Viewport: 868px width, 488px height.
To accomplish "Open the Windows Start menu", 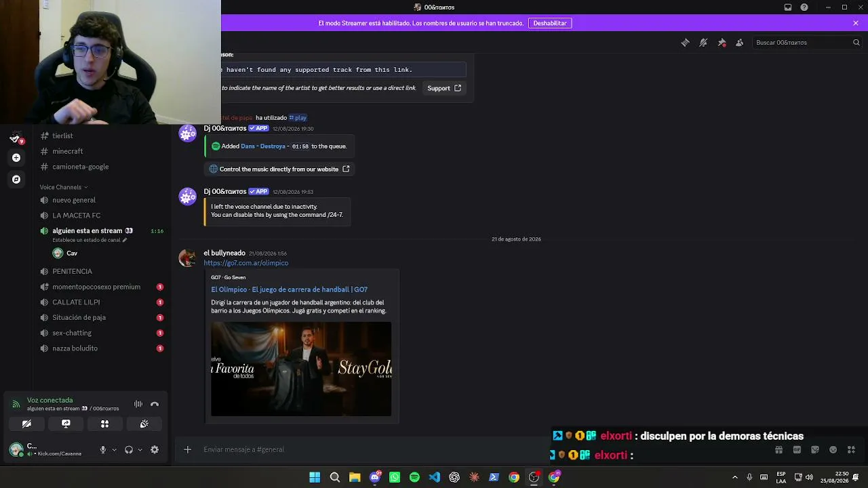I will coord(315,477).
